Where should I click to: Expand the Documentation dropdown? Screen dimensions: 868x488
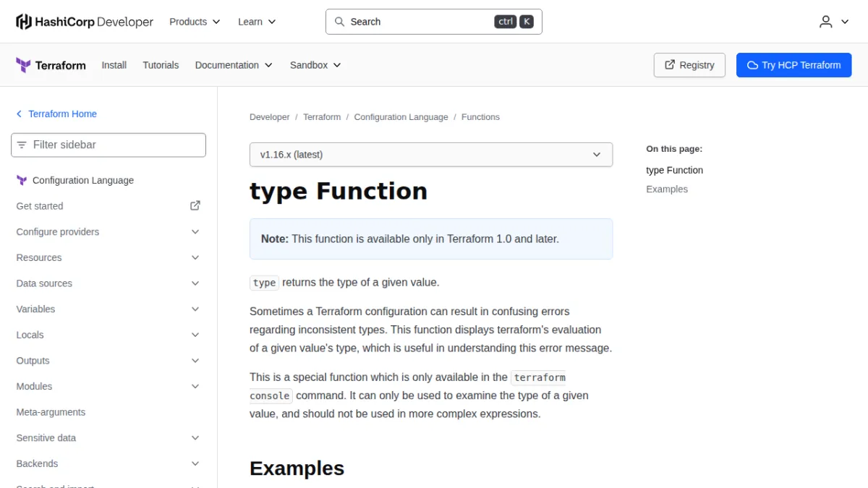pyautogui.click(x=234, y=65)
